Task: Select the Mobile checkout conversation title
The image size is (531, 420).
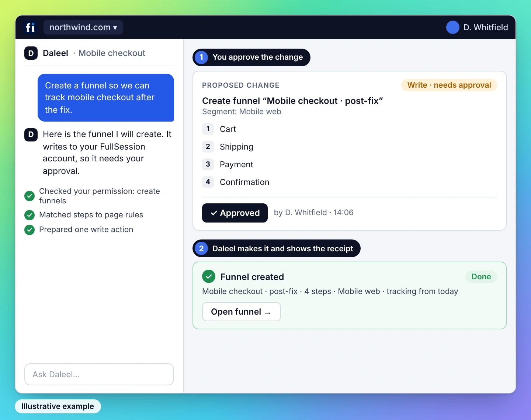Action: coord(112,53)
